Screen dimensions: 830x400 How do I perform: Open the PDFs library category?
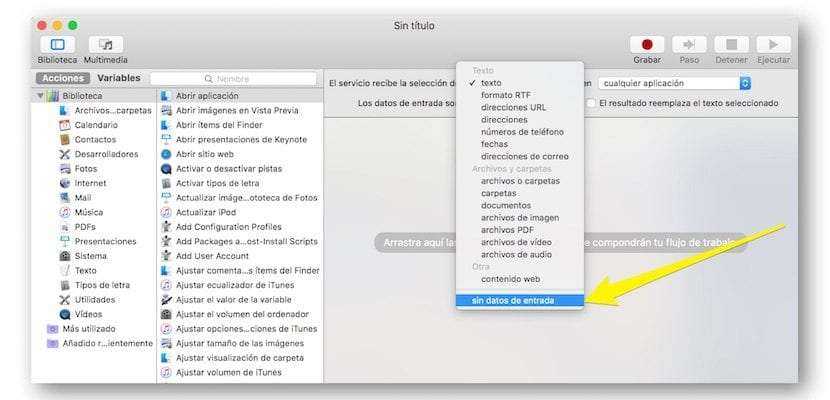tap(85, 227)
